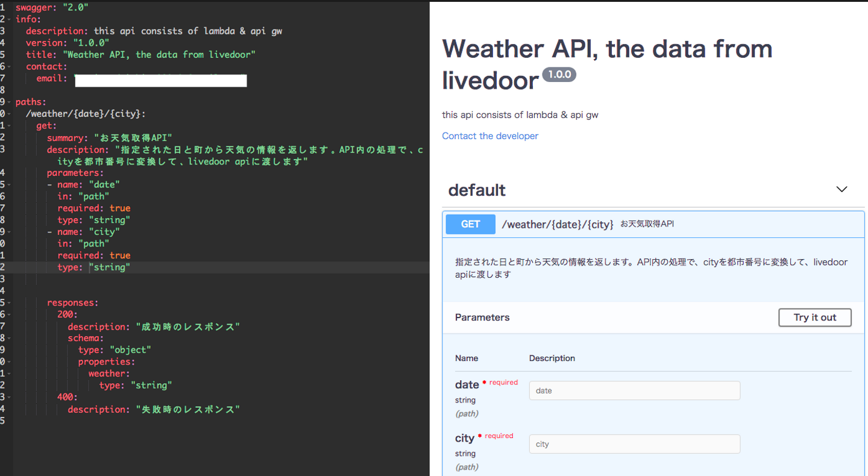Viewport: 868px width, 476px height.
Task: Fold the /weather/{date}/{city} path definition in the gutter
Action: [10, 114]
